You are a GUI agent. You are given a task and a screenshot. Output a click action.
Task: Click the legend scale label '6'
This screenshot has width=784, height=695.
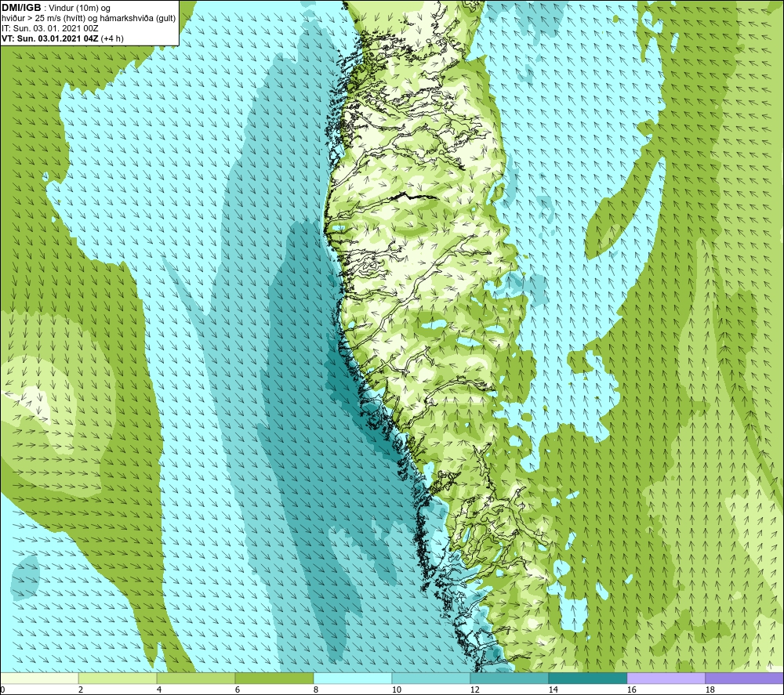(238, 690)
